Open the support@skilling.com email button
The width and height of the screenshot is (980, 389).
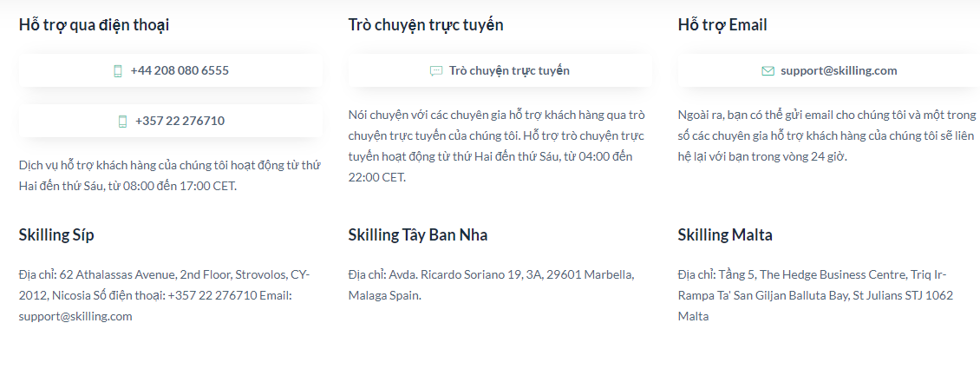tap(829, 70)
